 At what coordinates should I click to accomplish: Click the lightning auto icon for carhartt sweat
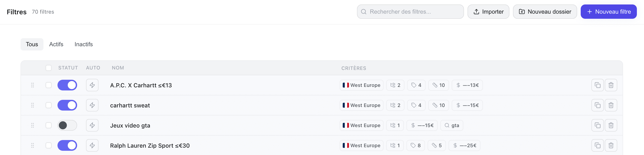point(92,105)
